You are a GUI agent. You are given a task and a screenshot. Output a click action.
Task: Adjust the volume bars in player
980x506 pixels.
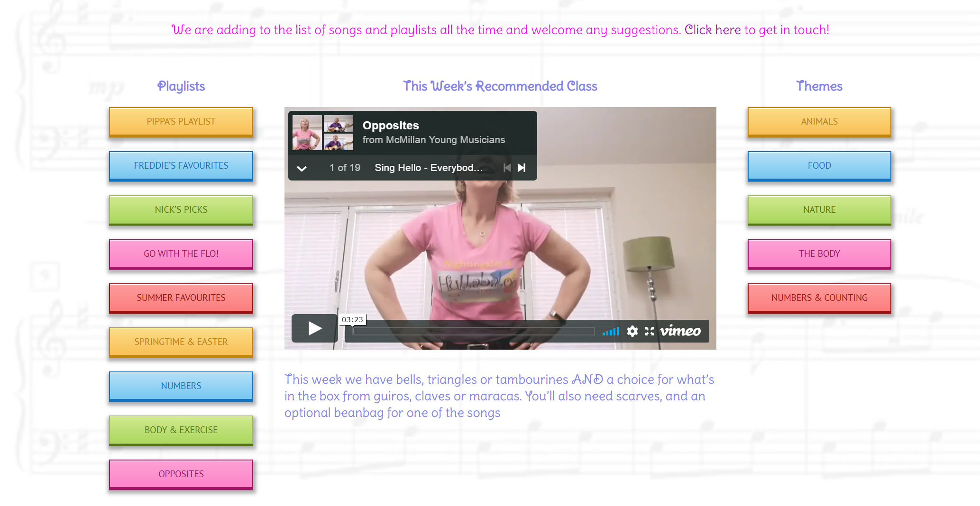coord(611,331)
